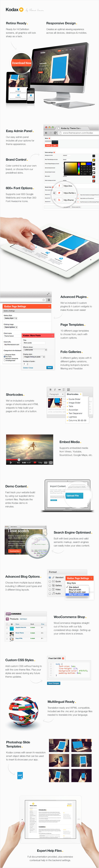Toggle strikethrough abc in editor toolbar
Image resolution: width=99 pixels, height=868 pixels.
[x=59, y=389]
